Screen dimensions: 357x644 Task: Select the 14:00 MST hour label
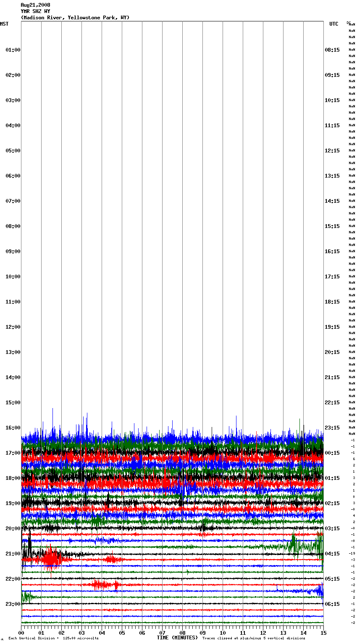coord(13,377)
